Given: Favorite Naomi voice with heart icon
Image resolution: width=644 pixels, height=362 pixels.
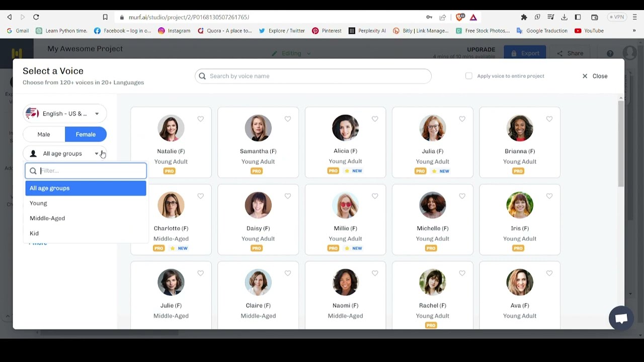Looking at the screenshot, I should pos(375,274).
